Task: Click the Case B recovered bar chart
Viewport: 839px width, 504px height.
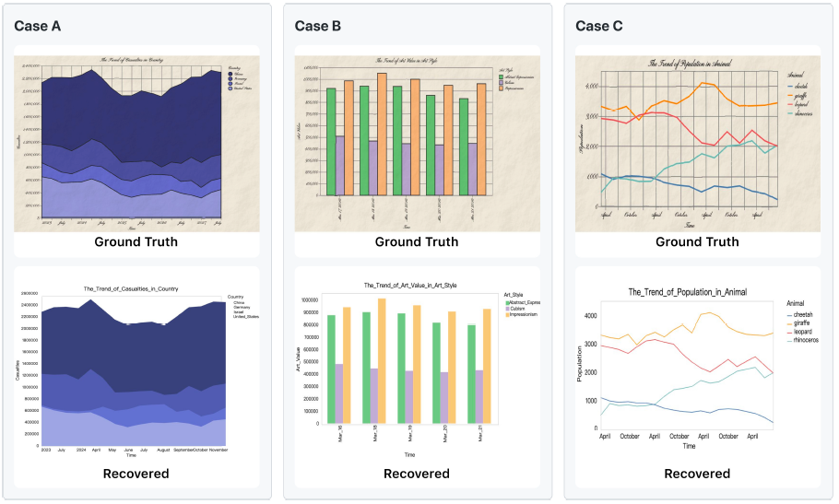Action: pyautogui.click(x=417, y=369)
